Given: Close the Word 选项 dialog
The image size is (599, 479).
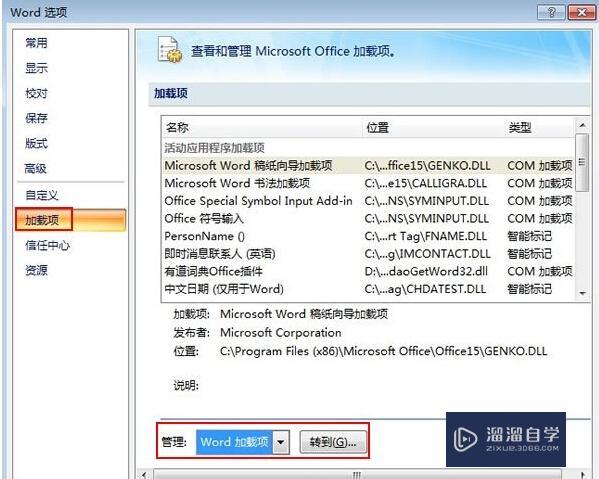Looking at the screenshot, I should coord(581,13).
